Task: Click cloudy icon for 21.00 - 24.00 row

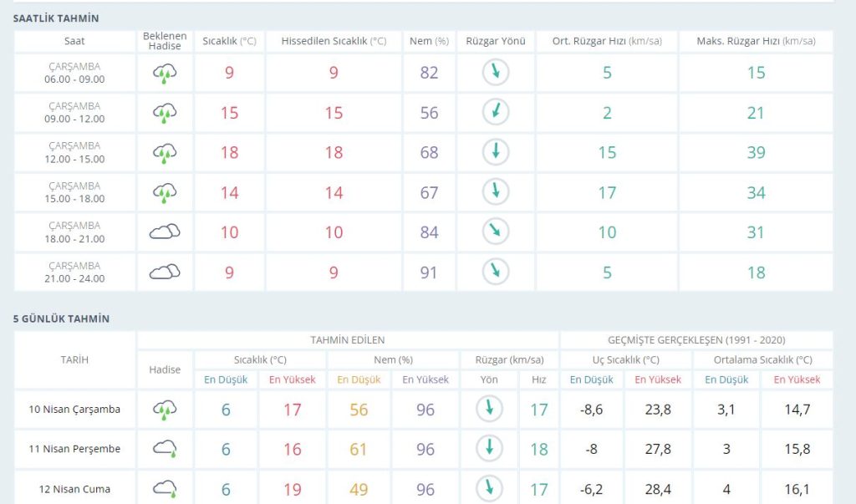Action: tap(165, 272)
